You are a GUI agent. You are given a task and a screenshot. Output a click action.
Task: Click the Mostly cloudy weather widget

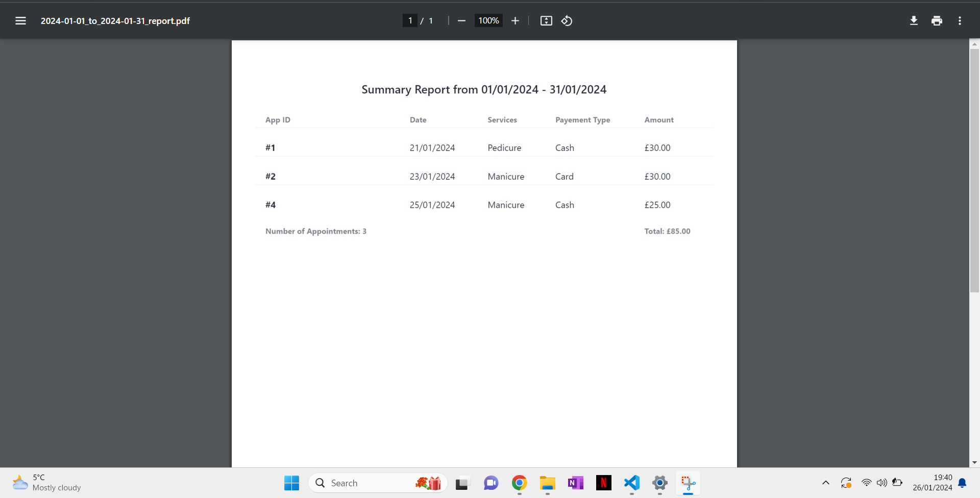point(46,482)
